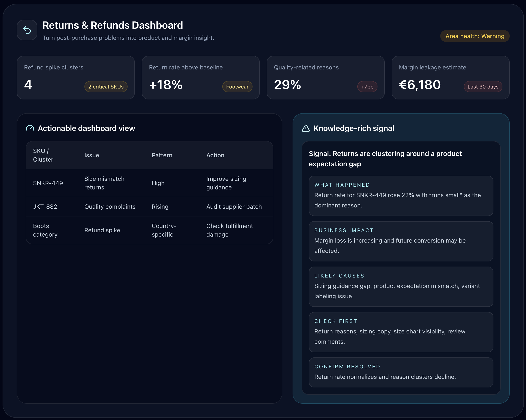This screenshot has height=420, width=526.
Task: Click the Action column header
Action: click(x=215, y=155)
